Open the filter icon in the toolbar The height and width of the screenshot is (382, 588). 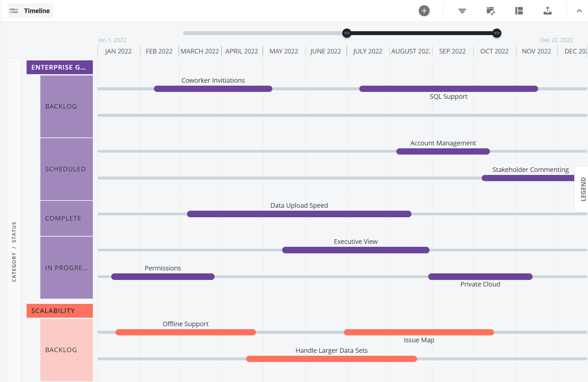pyautogui.click(x=462, y=11)
